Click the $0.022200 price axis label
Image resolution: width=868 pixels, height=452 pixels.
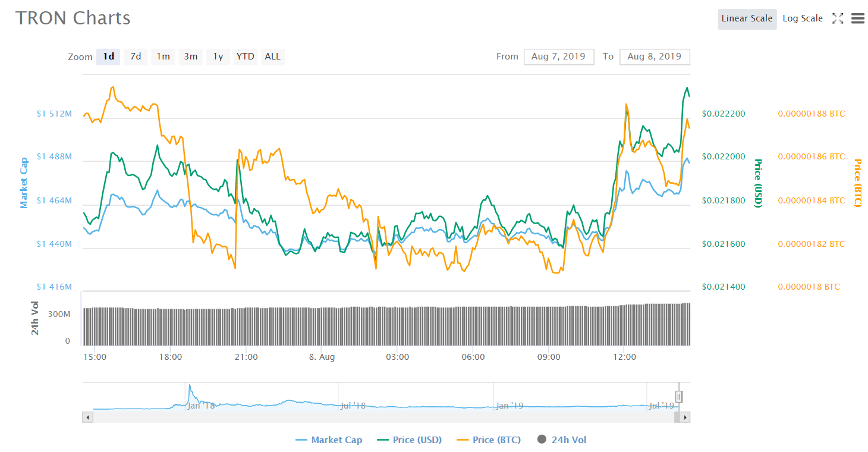point(724,114)
